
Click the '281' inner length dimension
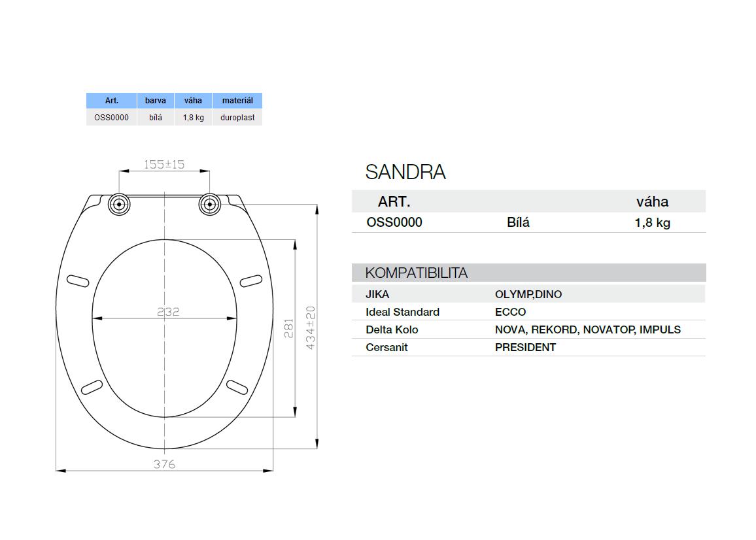tap(288, 328)
